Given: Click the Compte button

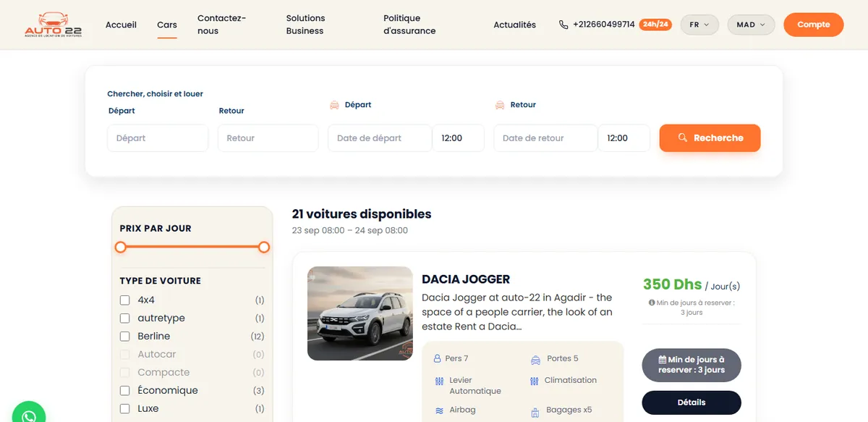Looking at the screenshot, I should 814,25.
